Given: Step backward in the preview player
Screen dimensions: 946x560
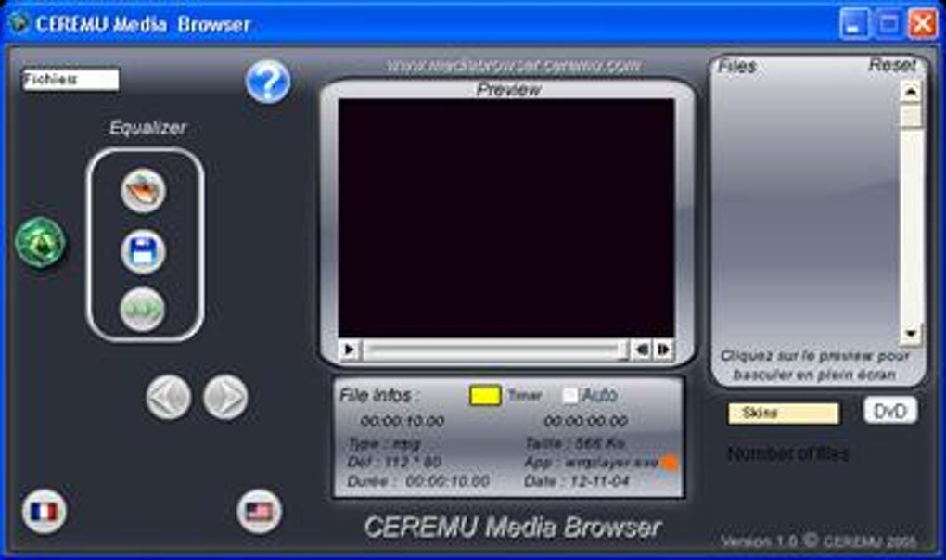Looking at the screenshot, I should click(642, 349).
